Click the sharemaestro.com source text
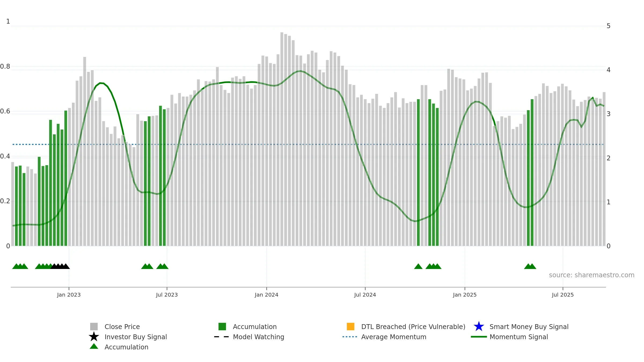The width and height of the screenshot is (644, 362). (591, 275)
